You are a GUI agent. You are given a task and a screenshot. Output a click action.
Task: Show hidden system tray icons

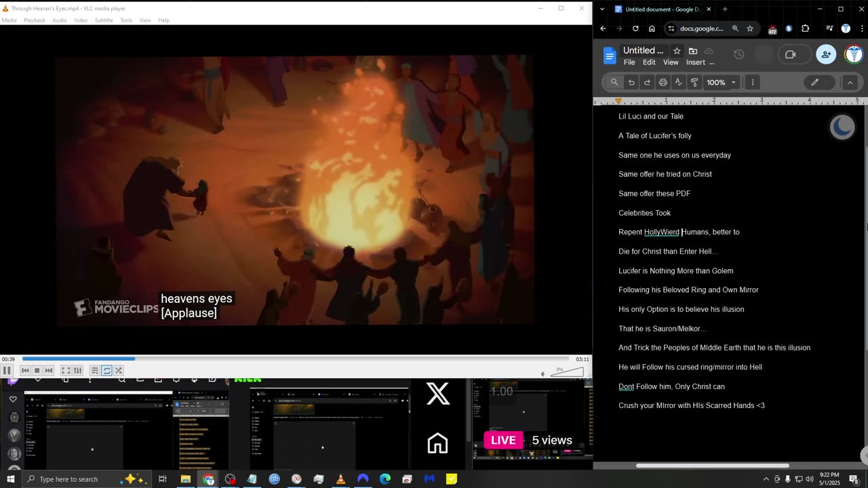point(766,479)
